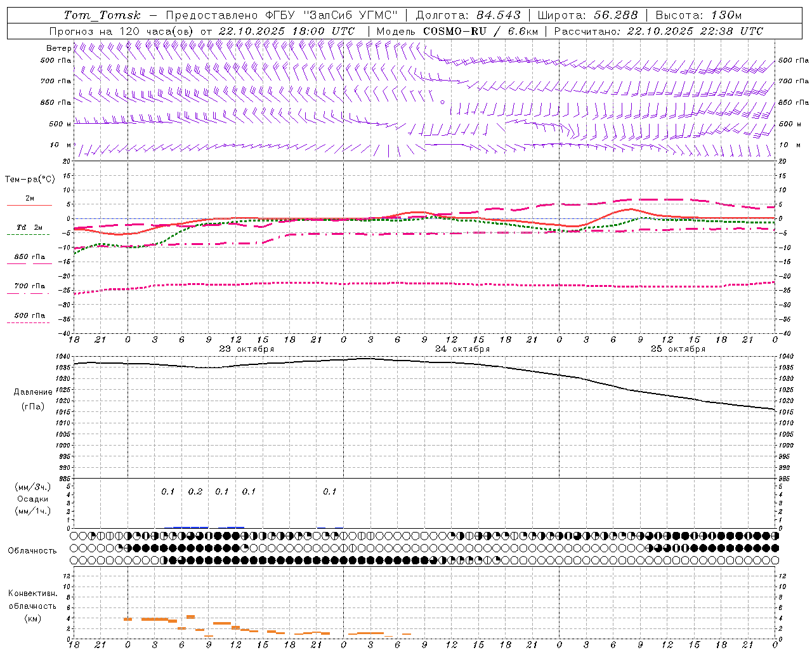Click the calm-wind circle symbol in the wind panel
This screenshot has height=650, width=812.
coord(442,102)
